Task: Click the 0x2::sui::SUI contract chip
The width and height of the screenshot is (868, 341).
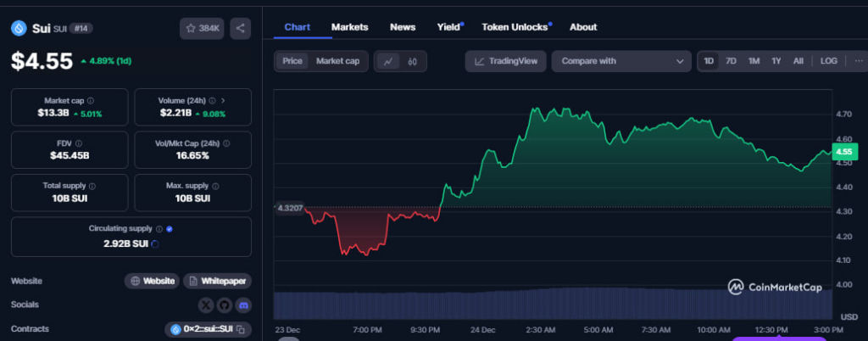Action: pos(209,329)
